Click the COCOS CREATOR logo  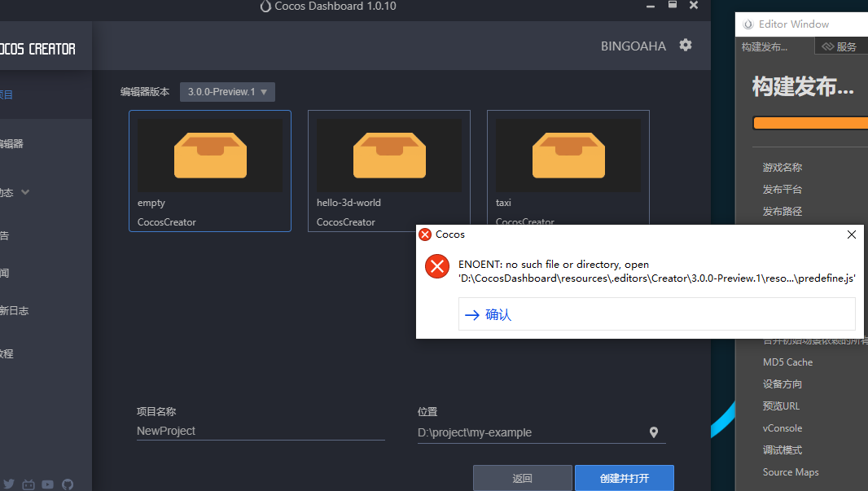coord(37,49)
